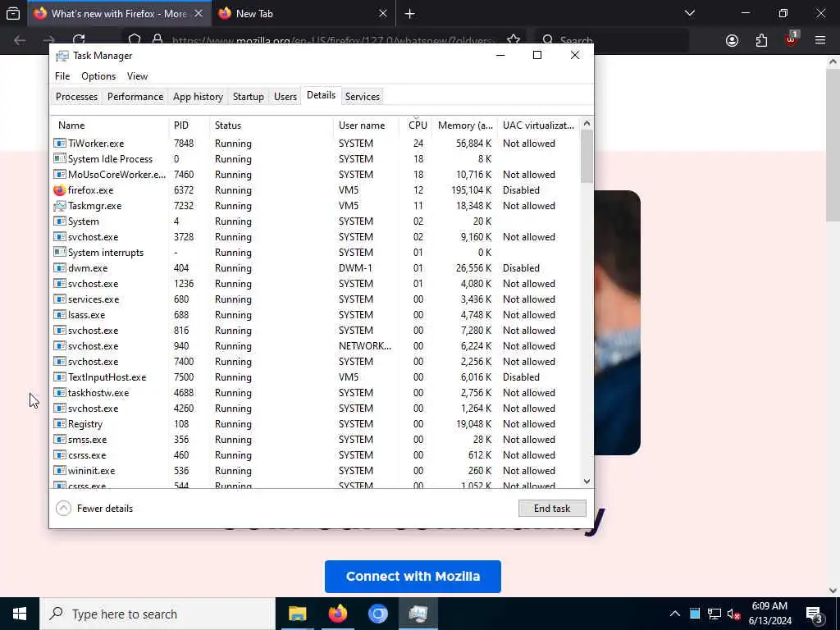This screenshot has height=630, width=840.
Task: Open the Windows Start menu
Action: [x=20, y=614]
